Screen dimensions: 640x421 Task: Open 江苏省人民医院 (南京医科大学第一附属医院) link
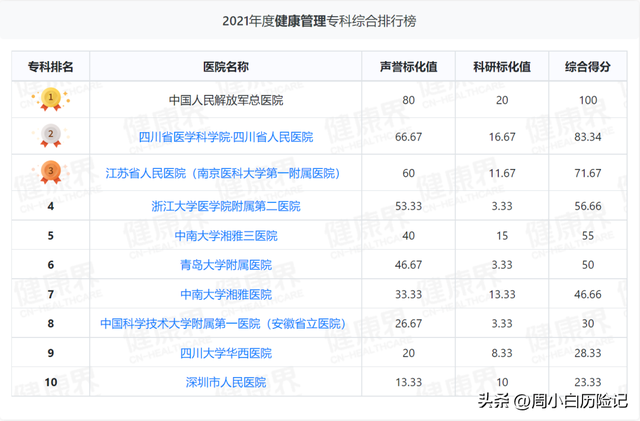click(223, 173)
